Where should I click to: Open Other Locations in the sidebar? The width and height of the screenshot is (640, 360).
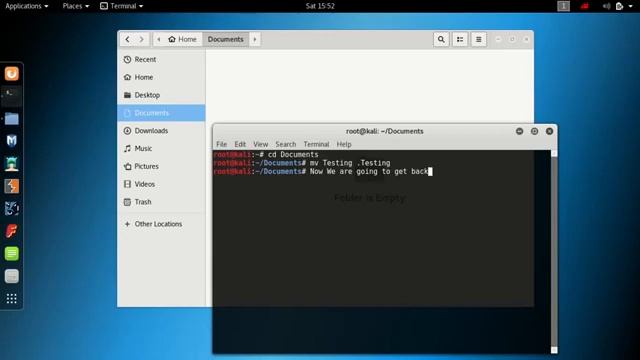tap(161, 224)
